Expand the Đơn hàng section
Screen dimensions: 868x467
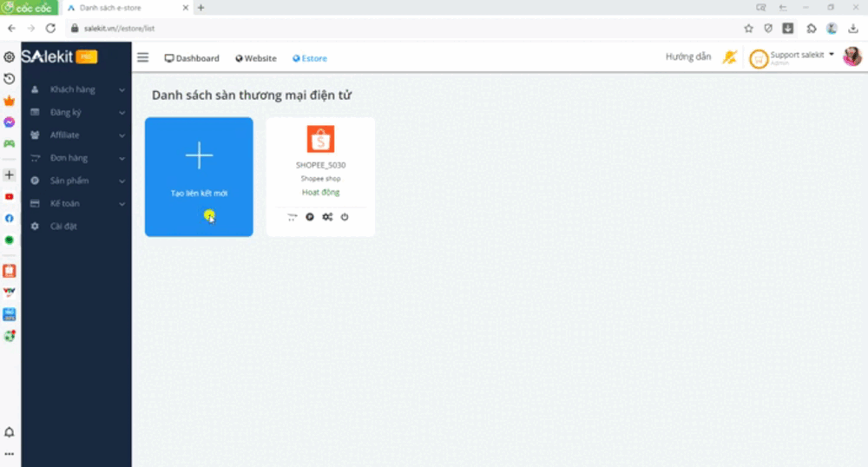point(74,158)
